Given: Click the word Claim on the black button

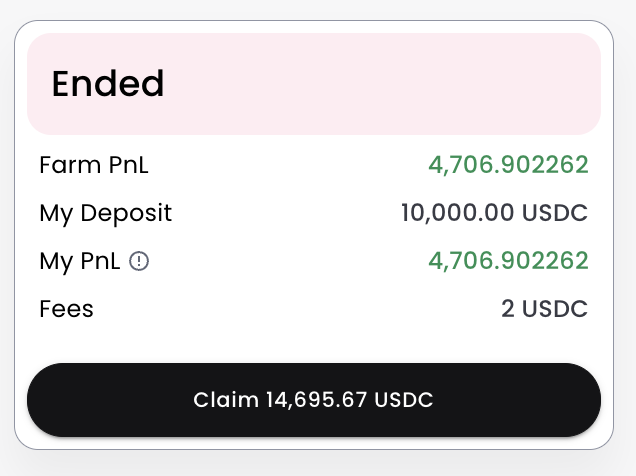Looking at the screenshot, I should click(226, 400).
